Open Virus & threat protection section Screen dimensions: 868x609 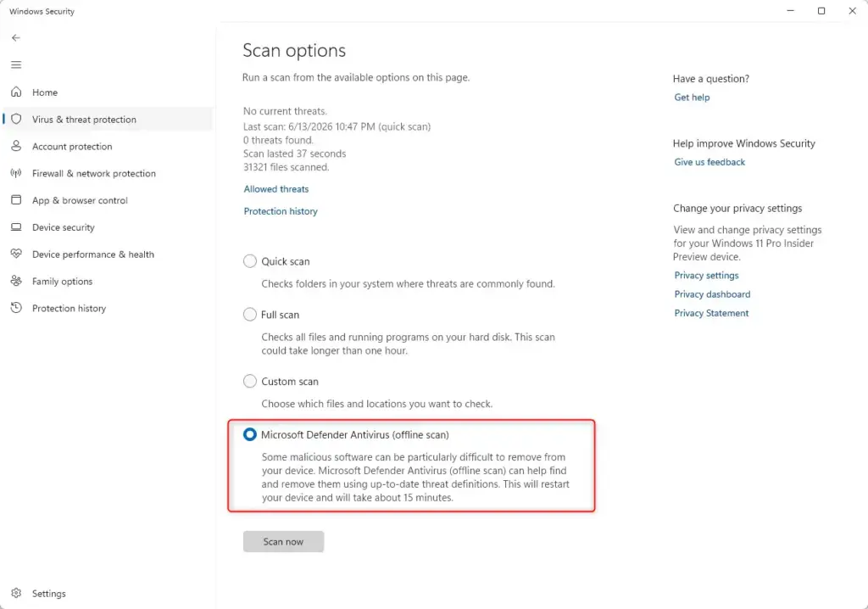pyautogui.click(x=108, y=119)
